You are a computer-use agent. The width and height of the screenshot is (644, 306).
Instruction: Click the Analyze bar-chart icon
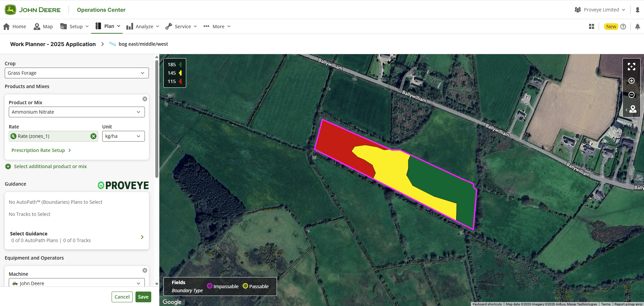point(130,27)
